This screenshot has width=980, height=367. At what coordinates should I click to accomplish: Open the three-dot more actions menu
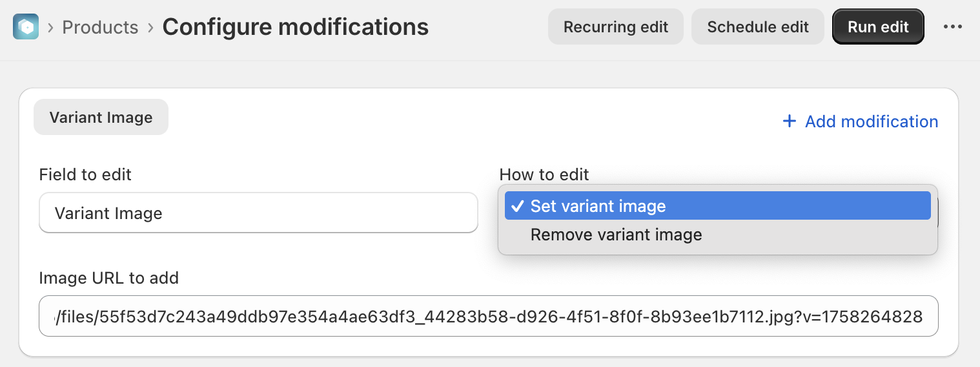point(953,27)
